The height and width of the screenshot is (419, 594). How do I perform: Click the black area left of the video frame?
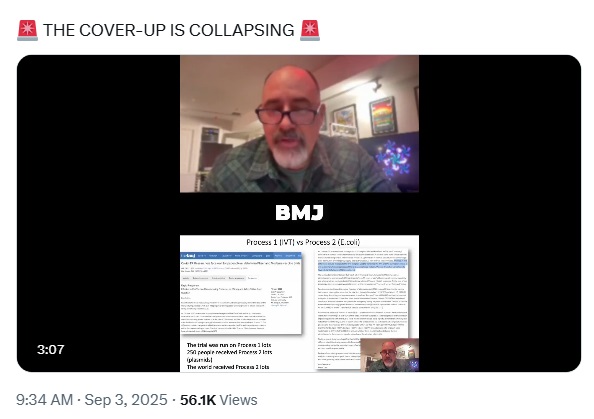pos(98,213)
